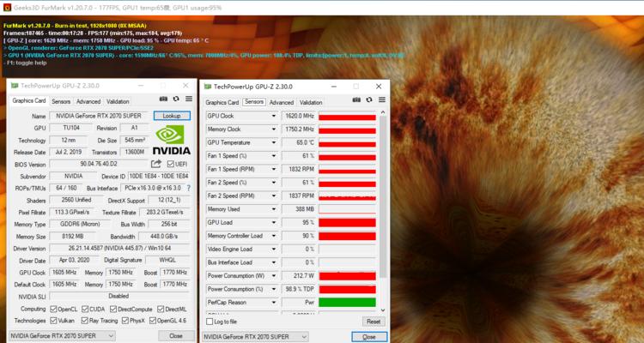Screen dimensions: 644x343
Task: Click the Close button in left GPU-Z window
Action: [x=176, y=335]
